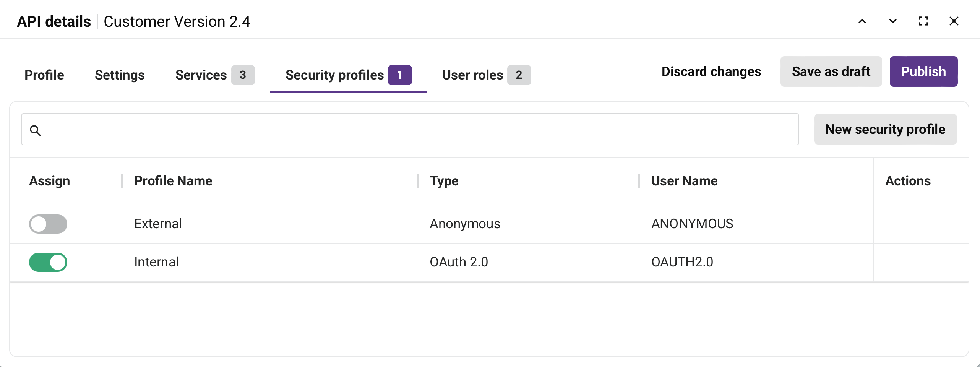
Task: Select the Profile tab
Action: [x=44, y=75]
